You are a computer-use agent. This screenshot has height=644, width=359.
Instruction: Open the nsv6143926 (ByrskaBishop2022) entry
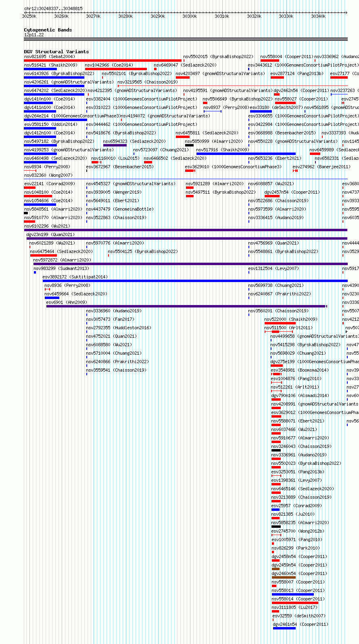click(x=59, y=73)
